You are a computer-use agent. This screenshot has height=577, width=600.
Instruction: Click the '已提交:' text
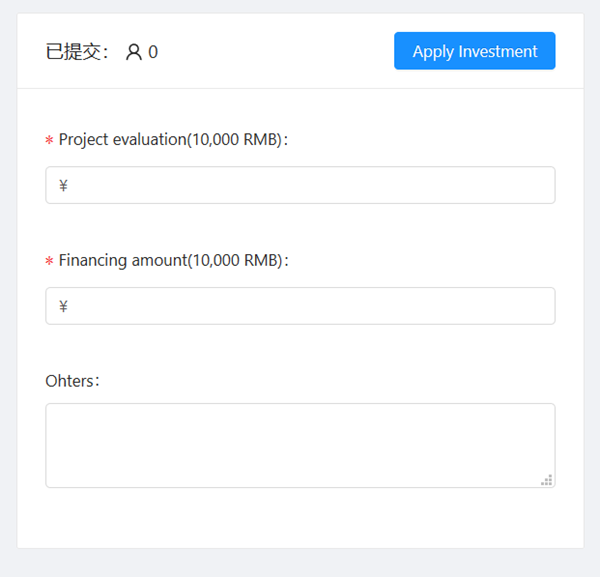[x=77, y=52]
